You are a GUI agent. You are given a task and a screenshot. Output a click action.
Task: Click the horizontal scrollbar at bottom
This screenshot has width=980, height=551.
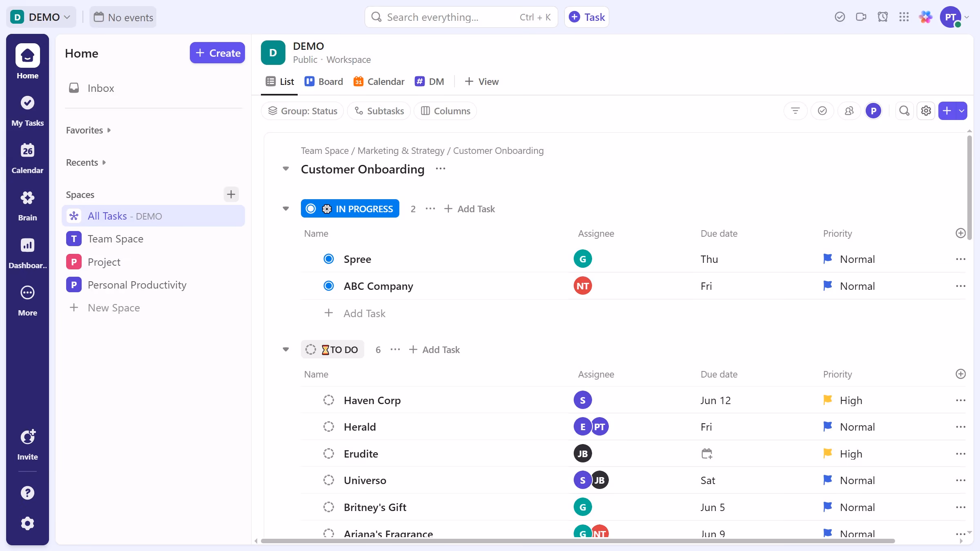point(578,541)
